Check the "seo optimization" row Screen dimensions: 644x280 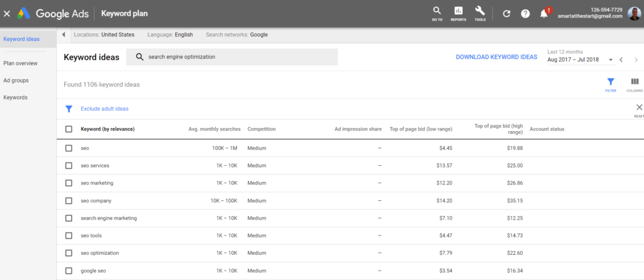point(69,253)
